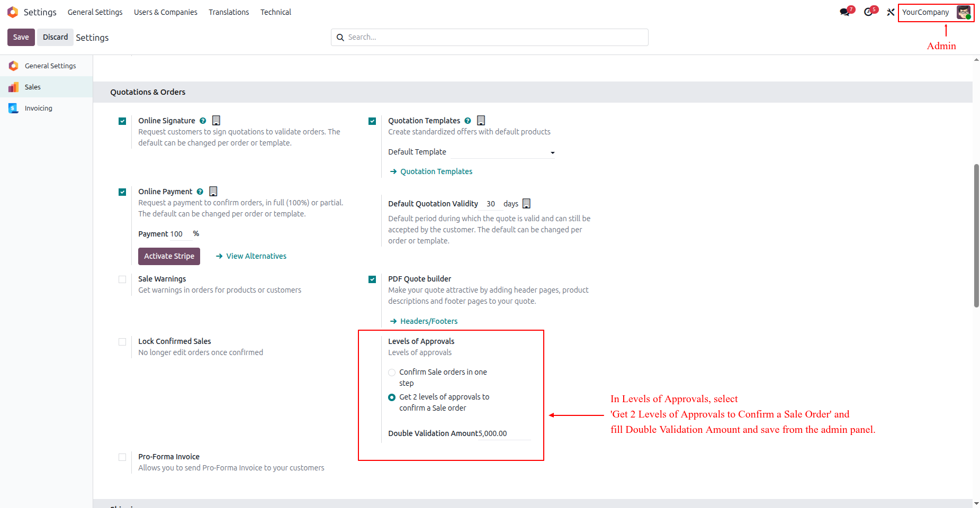Screen dimensions: 980x508
Task: Click the Invoicing sidebar icon
Action: coord(13,108)
